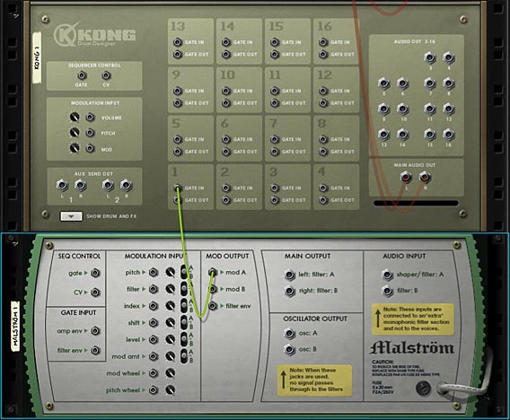Adjust Kong Mod modulation trim knob
The width and height of the screenshot is (510, 420).
(75, 148)
